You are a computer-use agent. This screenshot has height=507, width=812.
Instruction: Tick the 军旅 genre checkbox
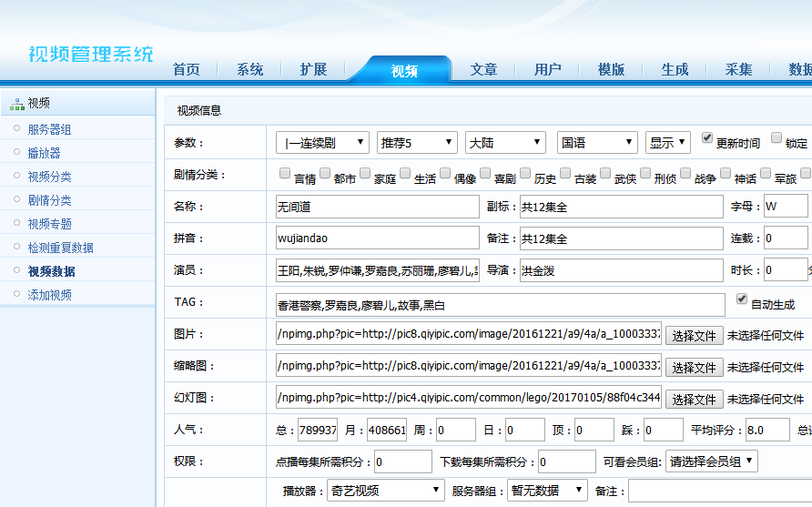766,173
